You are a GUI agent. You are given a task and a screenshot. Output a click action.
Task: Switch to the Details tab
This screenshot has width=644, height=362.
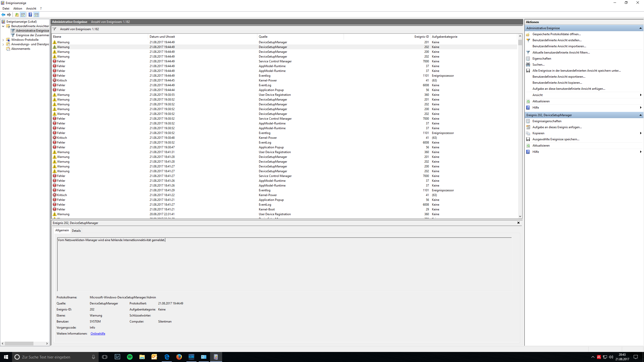coord(76,231)
